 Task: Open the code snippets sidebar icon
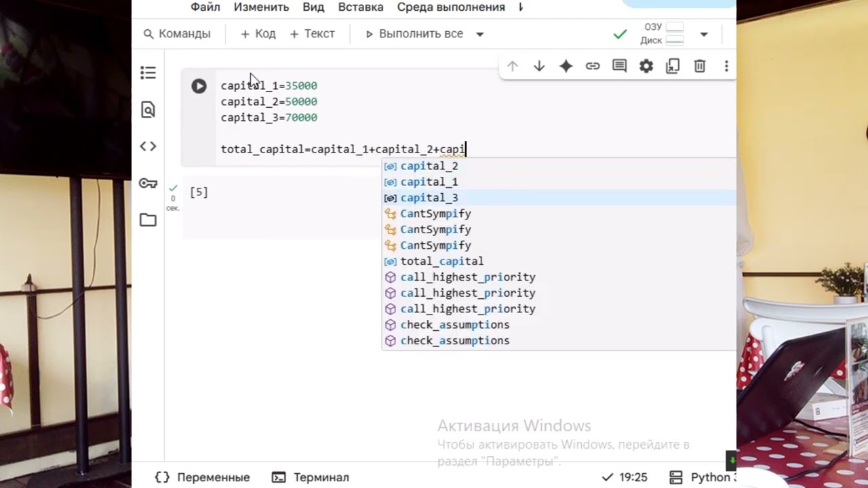pyautogui.click(x=148, y=146)
